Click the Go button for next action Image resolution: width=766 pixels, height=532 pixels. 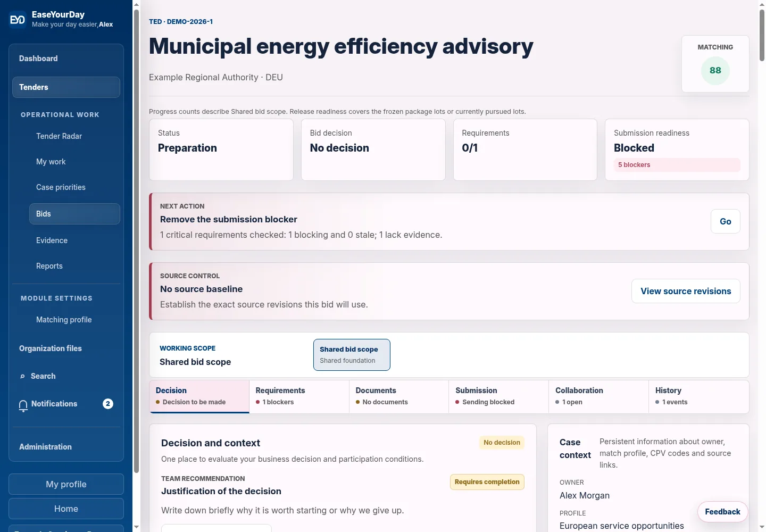(726, 221)
